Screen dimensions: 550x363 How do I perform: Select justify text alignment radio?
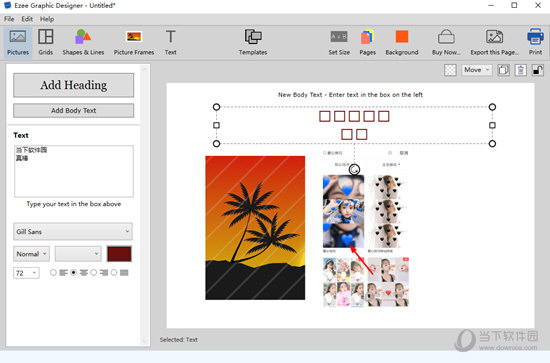[114, 273]
